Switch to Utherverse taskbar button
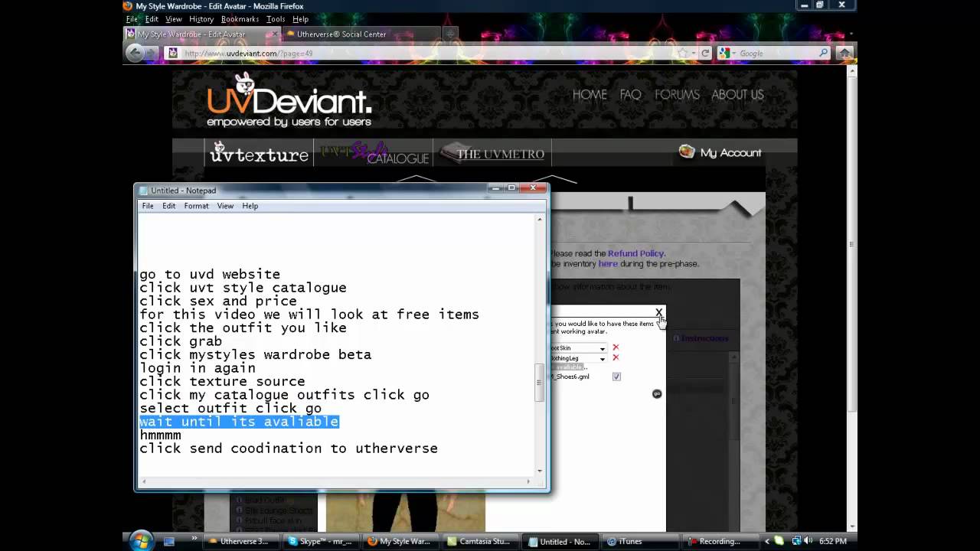 click(x=240, y=541)
